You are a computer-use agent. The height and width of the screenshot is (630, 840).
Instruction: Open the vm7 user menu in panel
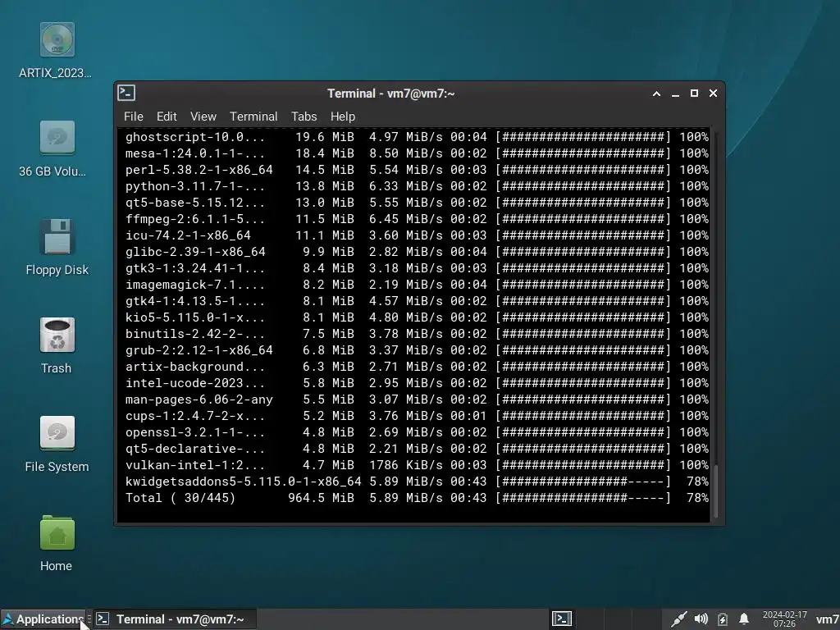(827, 619)
